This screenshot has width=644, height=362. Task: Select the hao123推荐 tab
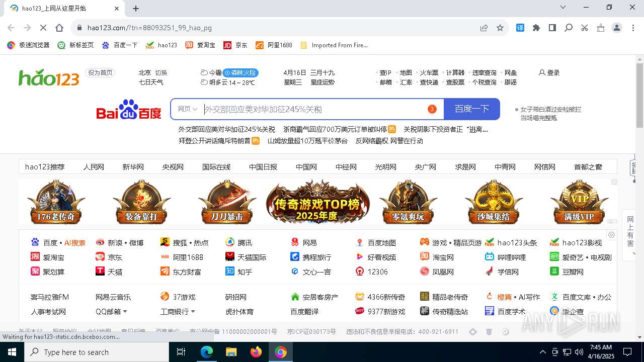tap(45, 167)
